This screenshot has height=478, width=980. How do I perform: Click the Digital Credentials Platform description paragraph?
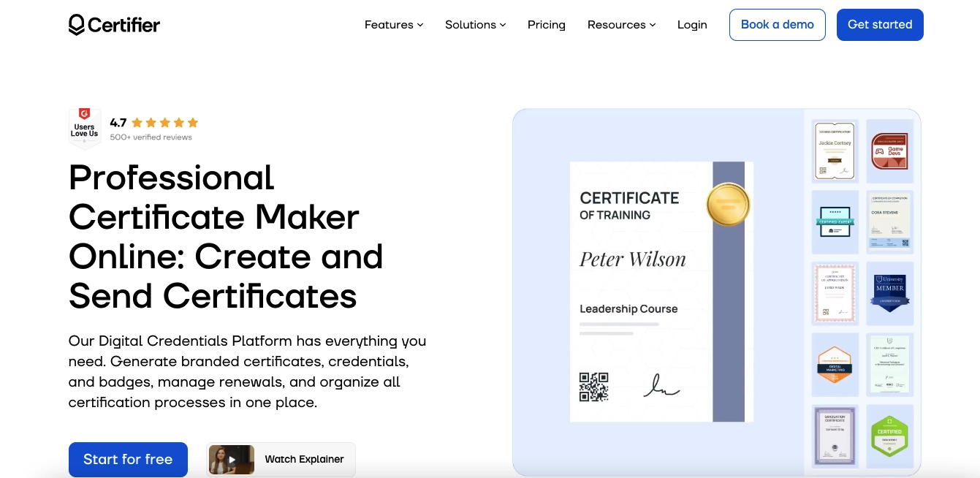point(248,371)
